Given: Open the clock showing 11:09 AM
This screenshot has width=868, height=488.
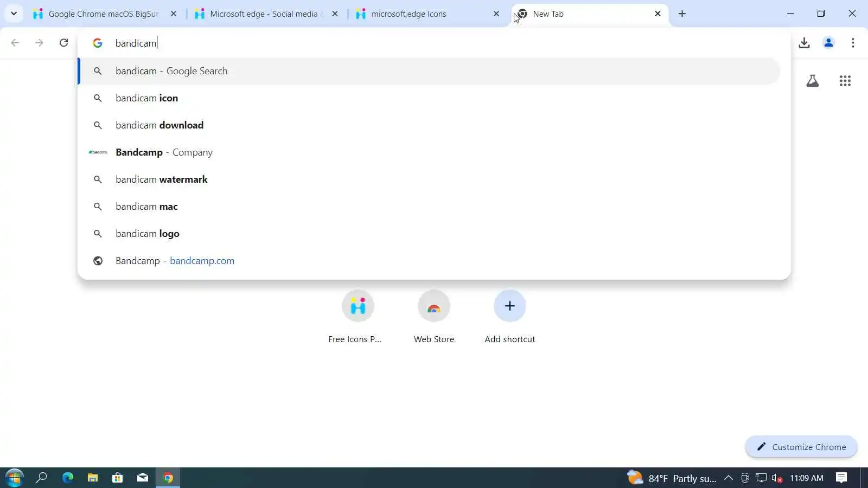Looking at the screenshot, I should coord(807,478).
